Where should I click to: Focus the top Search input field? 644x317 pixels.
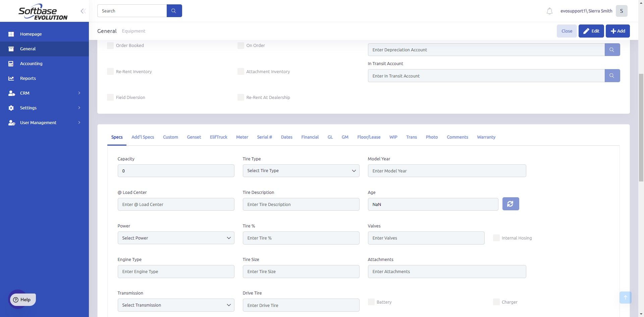click(132, 11)
